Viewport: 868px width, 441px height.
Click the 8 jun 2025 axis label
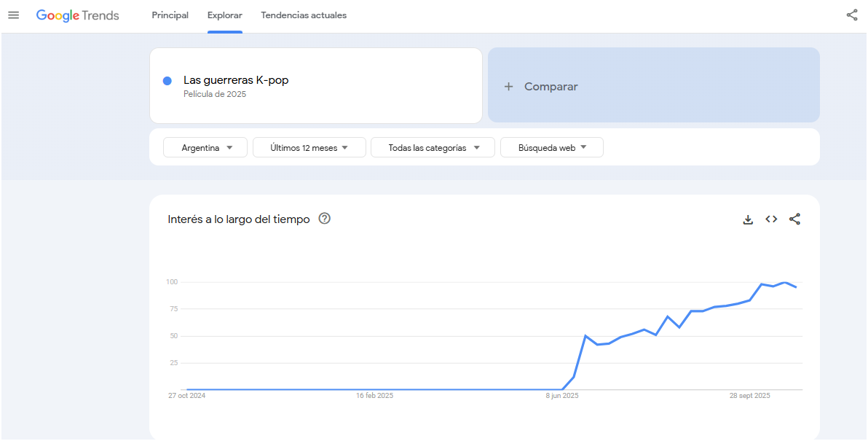point(562,396)
